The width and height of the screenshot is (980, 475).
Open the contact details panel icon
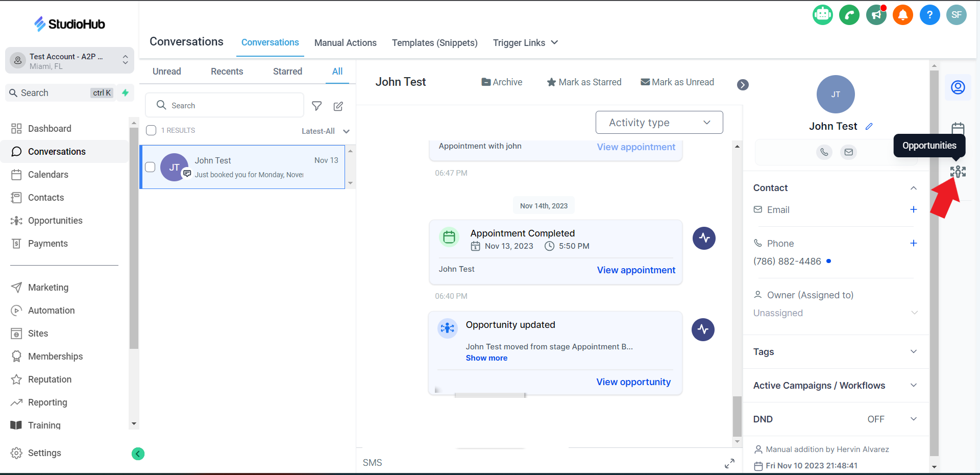tap(958, 87)
